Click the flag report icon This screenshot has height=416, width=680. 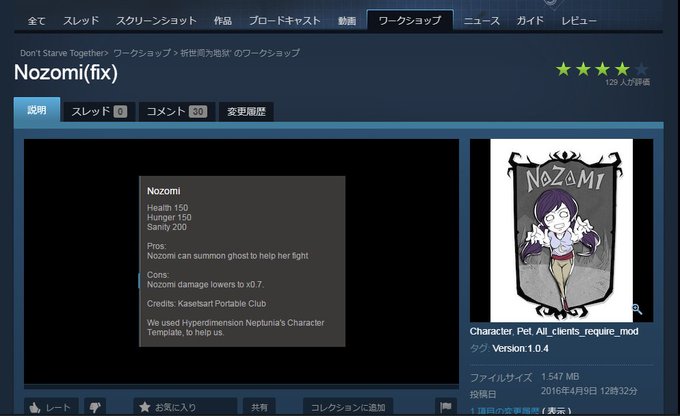pyautogui.click(x=446, y=407)
